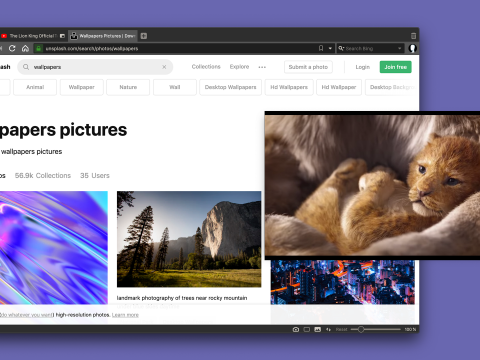Viewport: 480px width, 360px height.
Task: Open the purple abstract wallpaper photo
Action: click(54, 248)
